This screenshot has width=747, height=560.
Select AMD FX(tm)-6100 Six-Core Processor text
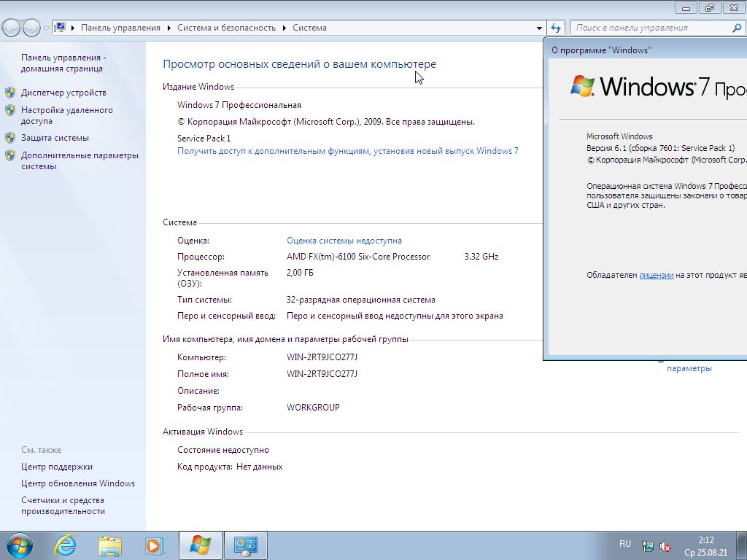tap(358, 257)
